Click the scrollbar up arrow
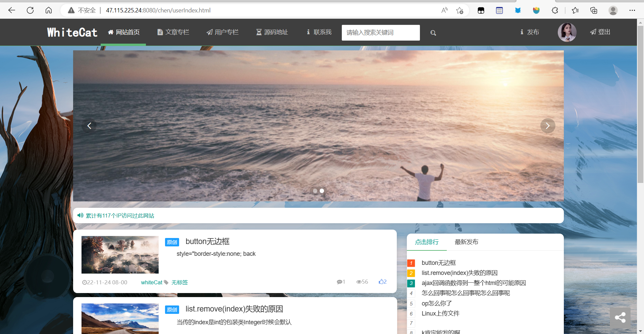 click(x=640, y=22)
